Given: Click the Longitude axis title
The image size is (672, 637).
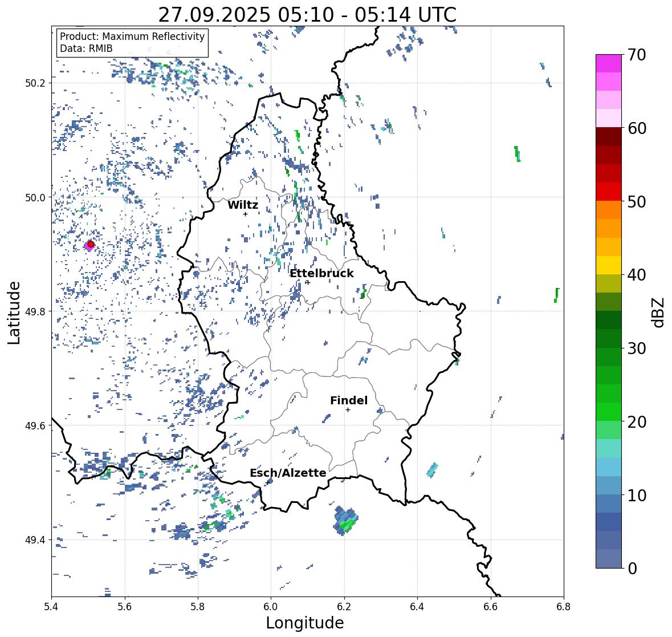Looking at the screenshot, I should click(x=305, y=623).
